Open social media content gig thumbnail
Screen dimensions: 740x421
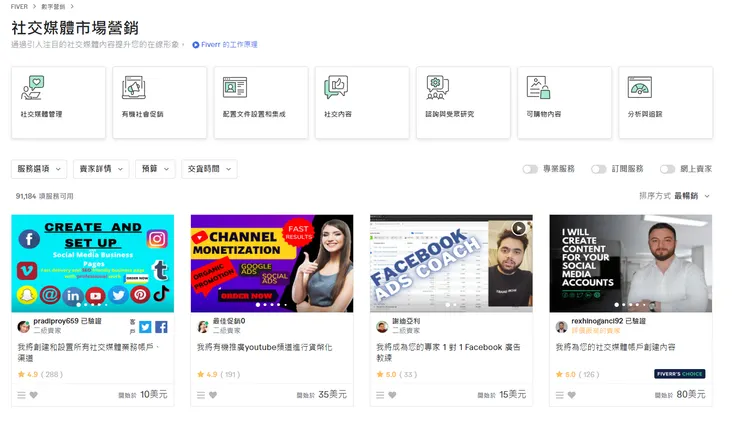coord(631,263)
